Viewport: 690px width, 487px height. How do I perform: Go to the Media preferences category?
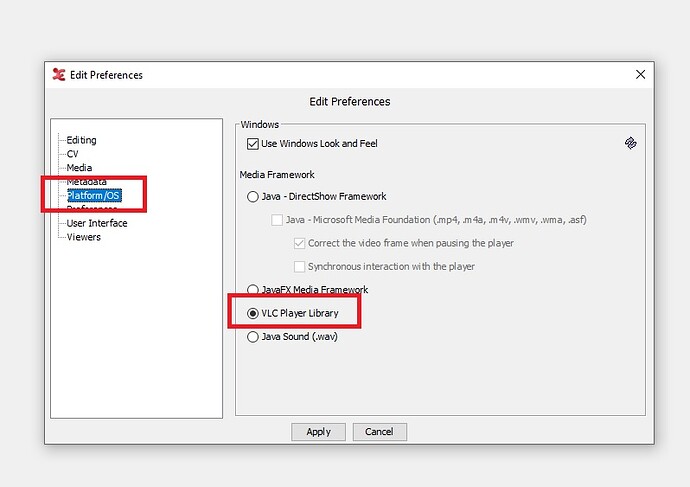click(x=79, y=168)
